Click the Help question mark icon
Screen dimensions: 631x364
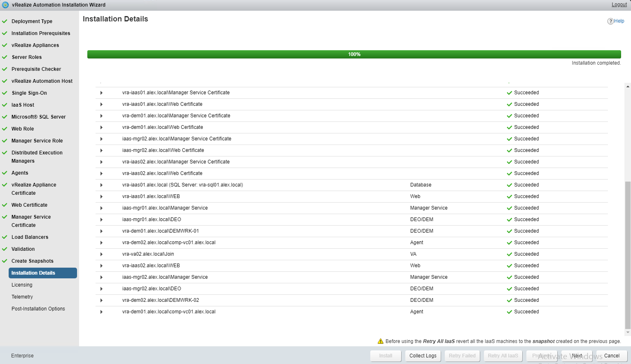pyautogui.click(x=610, y=21)
